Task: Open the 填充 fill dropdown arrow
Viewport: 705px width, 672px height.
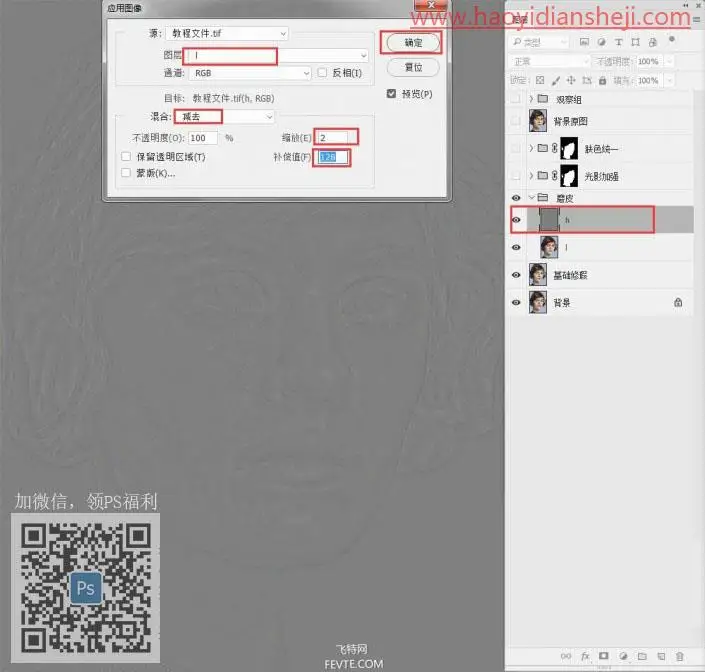Action: pos(669,80)
